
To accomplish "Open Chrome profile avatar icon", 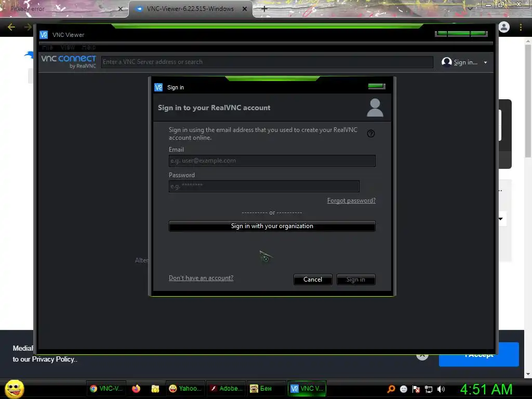I will 504,27.
